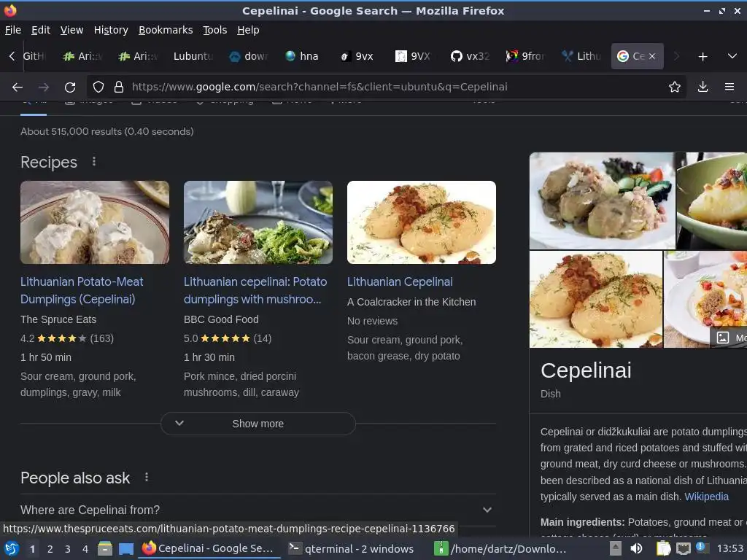This screenshot has height=560, width=747.
Task: Expand Show more recipes
Action: pos(258,424)
